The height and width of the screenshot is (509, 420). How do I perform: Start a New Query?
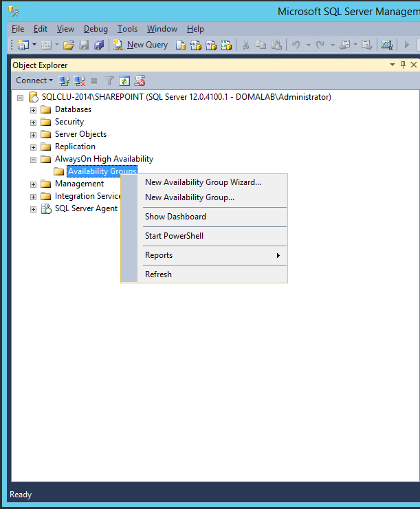140,45
